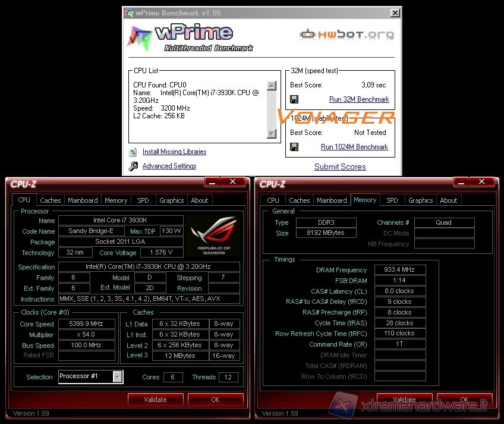Click the DRAM Frequency value field
Image resolution: width=504 pixels, height=424 pixels.
[400, 270]
